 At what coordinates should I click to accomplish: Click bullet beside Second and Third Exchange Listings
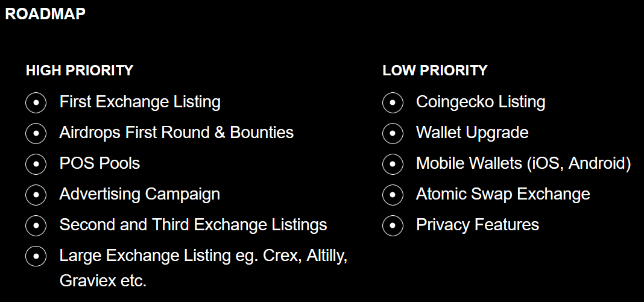click(x=36, y=225)
